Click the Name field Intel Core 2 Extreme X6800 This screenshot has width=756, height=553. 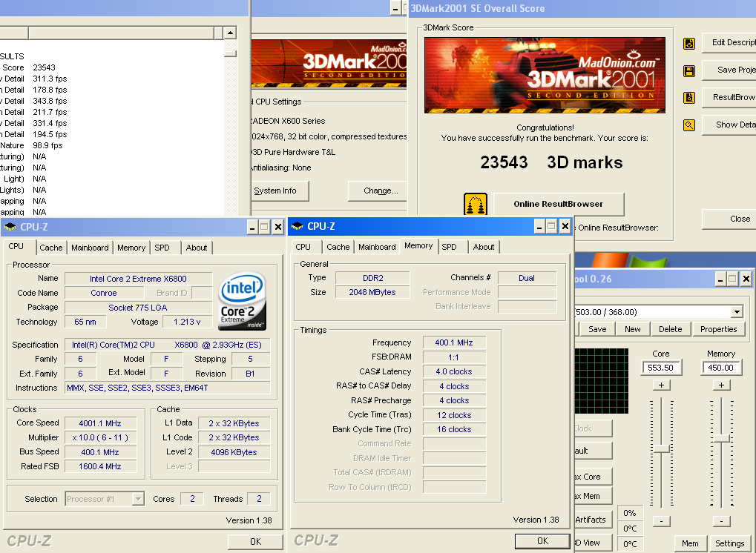point(139,279)
